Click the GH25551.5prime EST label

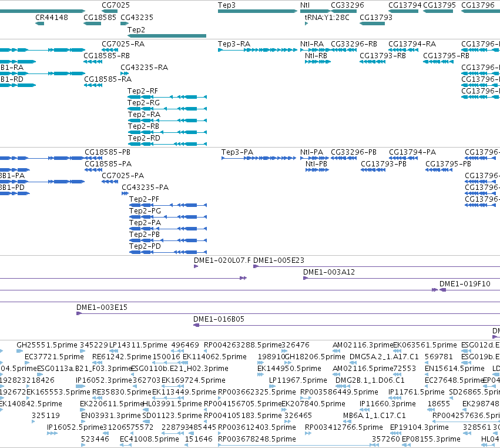(47, 345)
